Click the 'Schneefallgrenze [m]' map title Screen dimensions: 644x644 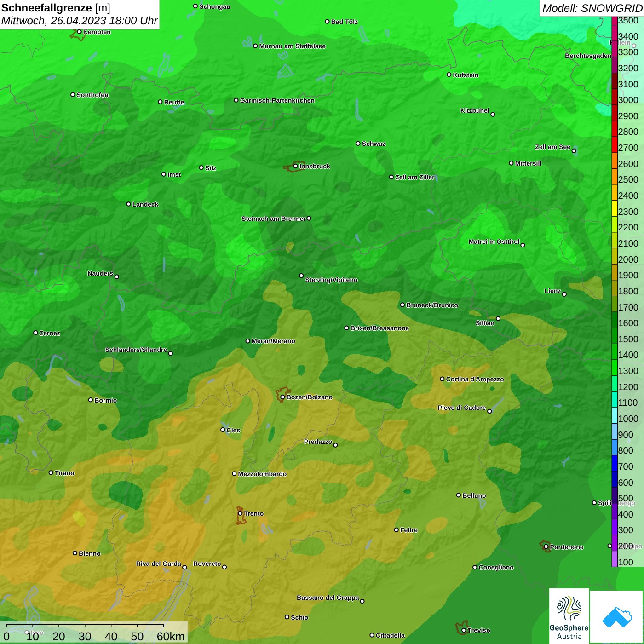(56, 8)
